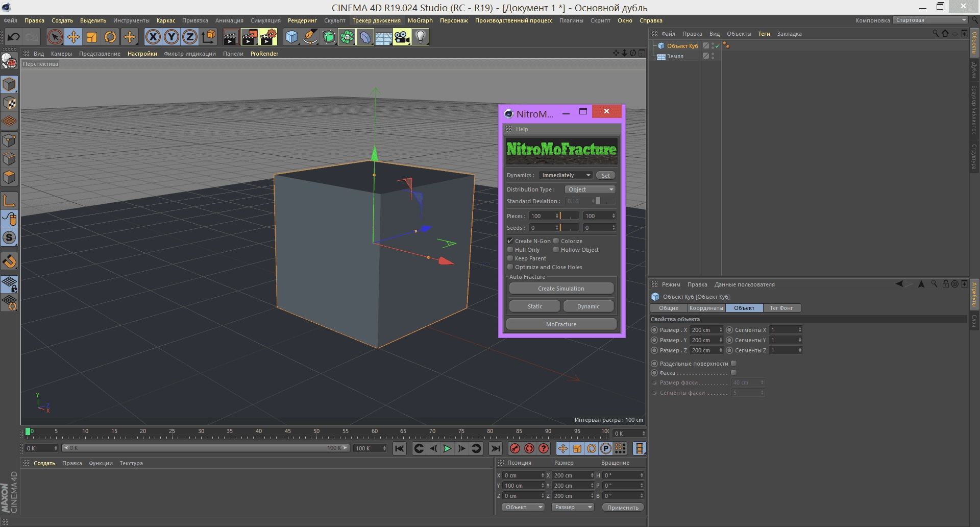Select the Live Selection tool
The image size is (980, 527).
(x=55, y=37)
